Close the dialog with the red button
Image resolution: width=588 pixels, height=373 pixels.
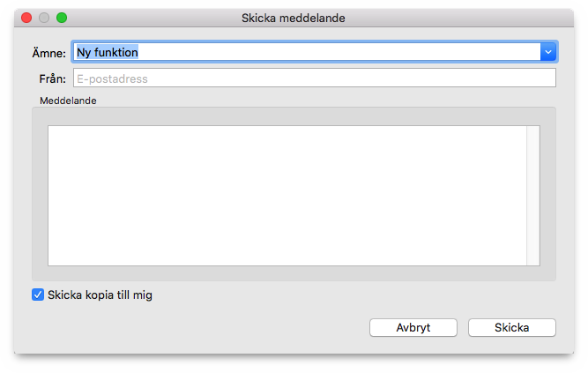tap(26, 18)
